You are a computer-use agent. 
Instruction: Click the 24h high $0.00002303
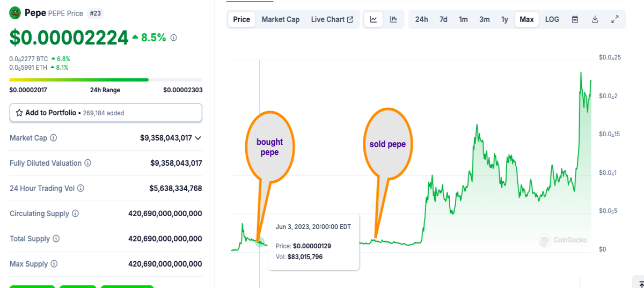[183, 90]
